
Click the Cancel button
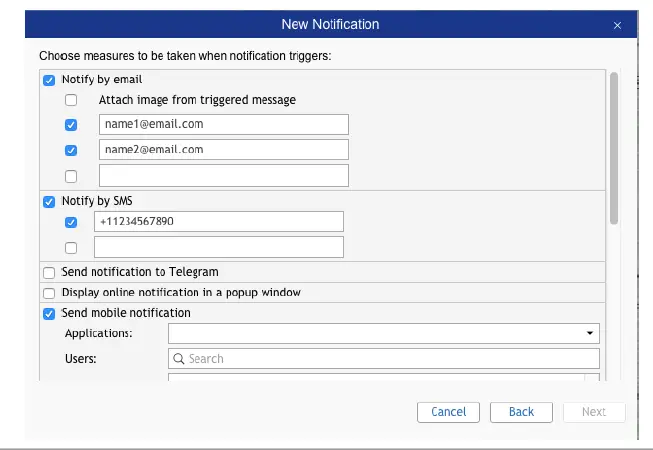[448, 412]
